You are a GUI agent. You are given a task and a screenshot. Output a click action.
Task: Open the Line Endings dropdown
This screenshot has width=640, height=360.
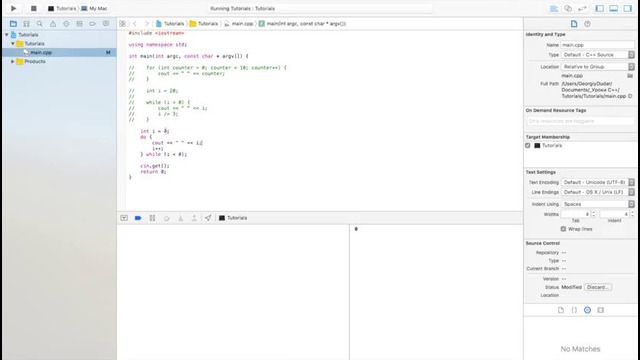598,192
